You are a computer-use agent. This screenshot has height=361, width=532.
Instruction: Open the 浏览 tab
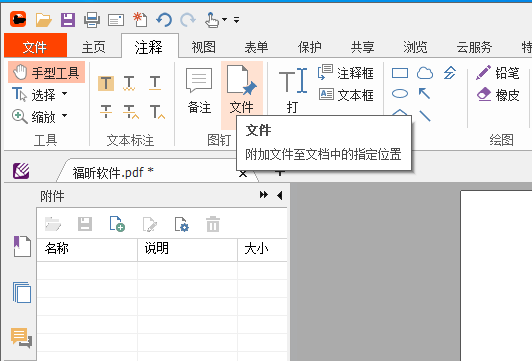tap(415, 47)
